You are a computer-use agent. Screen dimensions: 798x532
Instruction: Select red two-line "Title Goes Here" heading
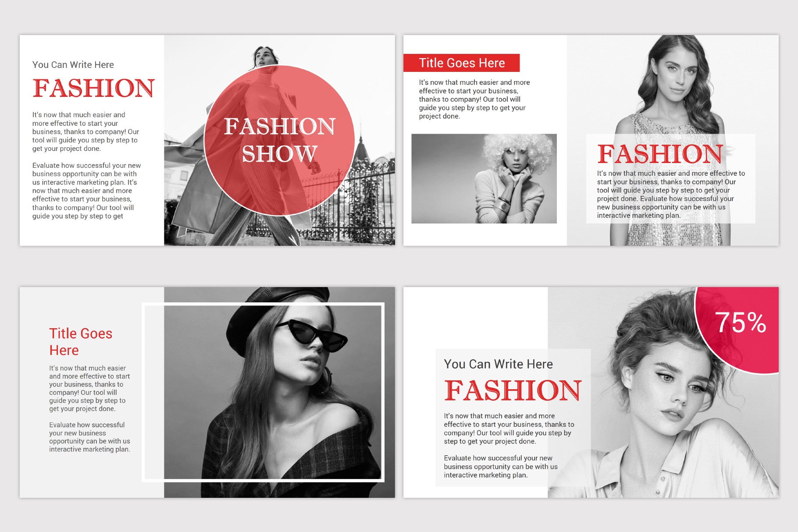click(x=81, y=342)
